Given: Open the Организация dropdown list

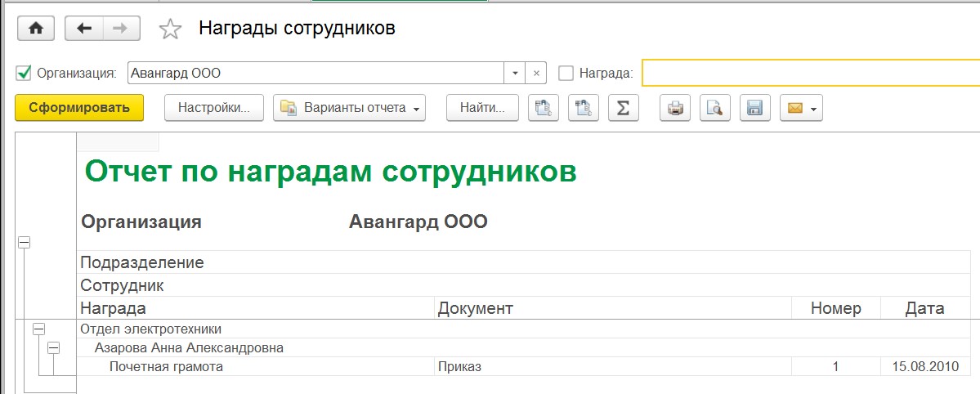Looking at the screenshot, I should [514, 74].
